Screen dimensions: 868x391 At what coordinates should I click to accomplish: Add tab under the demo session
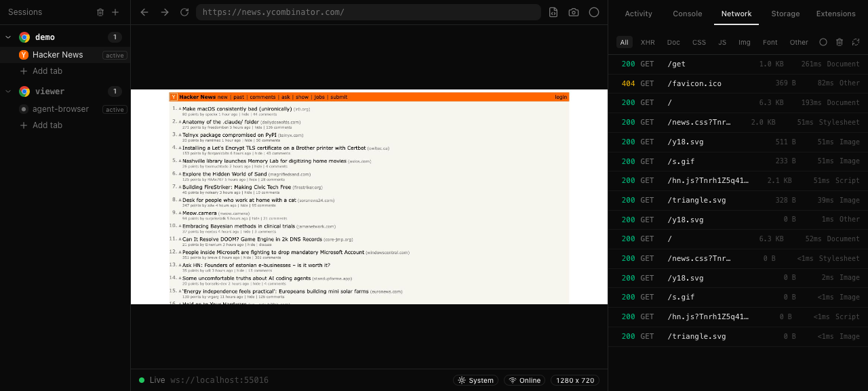tap(41, 71)
